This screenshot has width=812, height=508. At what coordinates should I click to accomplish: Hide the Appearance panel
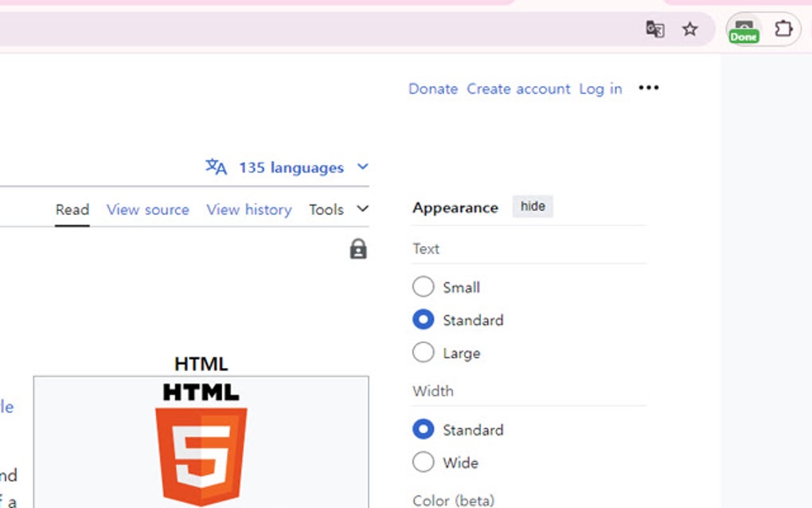532,206
